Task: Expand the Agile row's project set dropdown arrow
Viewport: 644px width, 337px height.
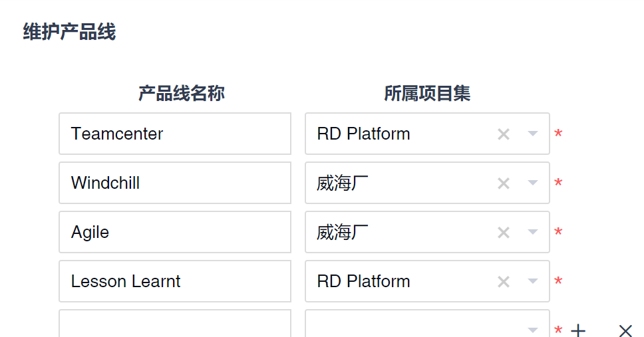Action: [x=532, y=233]
